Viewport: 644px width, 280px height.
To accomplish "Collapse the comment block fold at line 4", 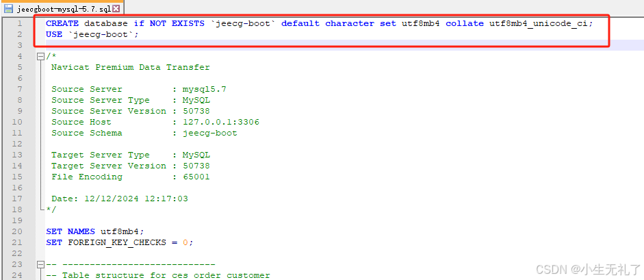I will 40,57.
